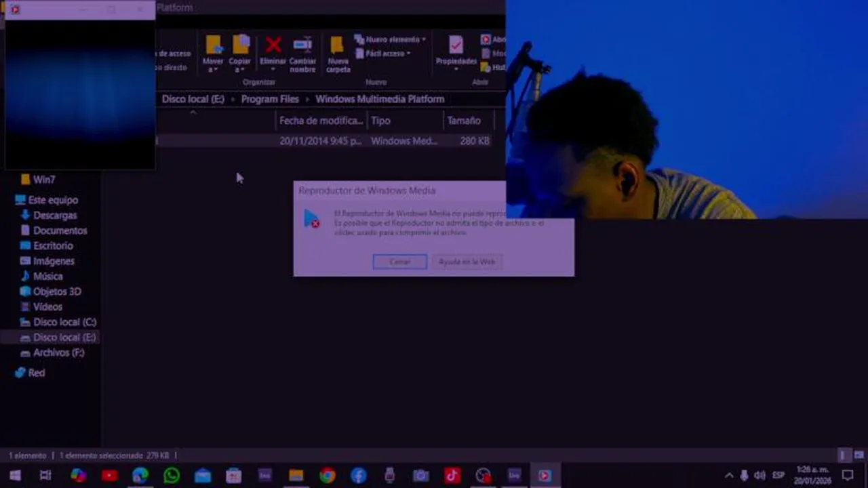Open Task View on the taskbar
Screen dimensions: 868x488
[x=45, y=475]
